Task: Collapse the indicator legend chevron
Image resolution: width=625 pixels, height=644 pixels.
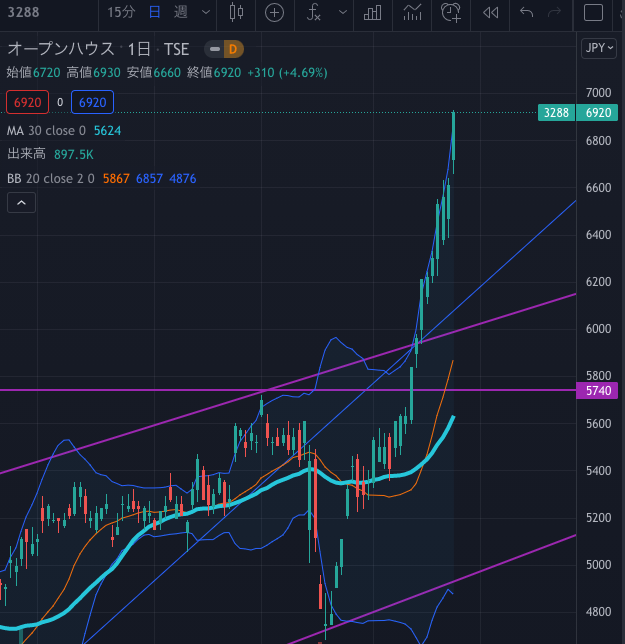Action: click(21, 202)
